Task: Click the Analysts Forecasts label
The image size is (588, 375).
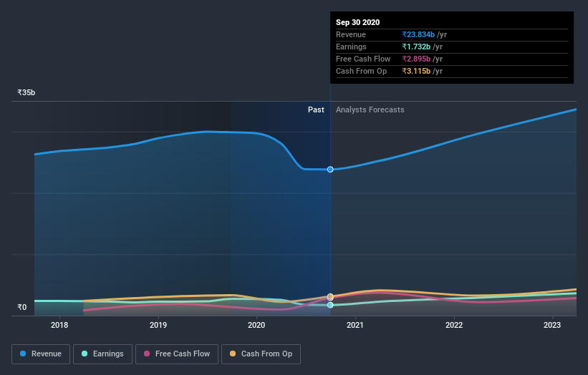Action: coord(370,109)
